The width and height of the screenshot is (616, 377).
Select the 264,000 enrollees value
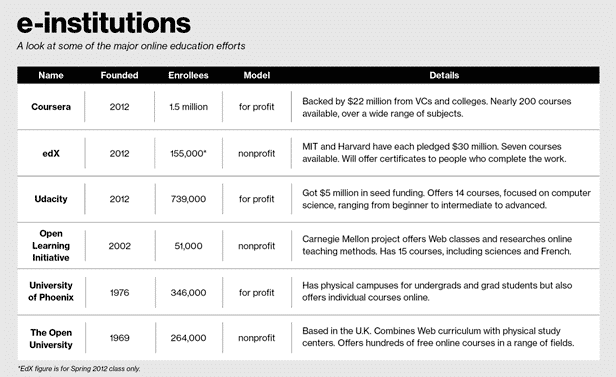[x=188, y=338]
